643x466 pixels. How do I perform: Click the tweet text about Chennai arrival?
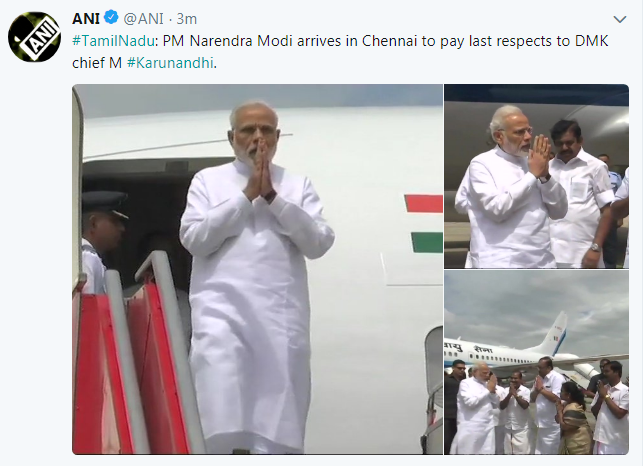340,52
